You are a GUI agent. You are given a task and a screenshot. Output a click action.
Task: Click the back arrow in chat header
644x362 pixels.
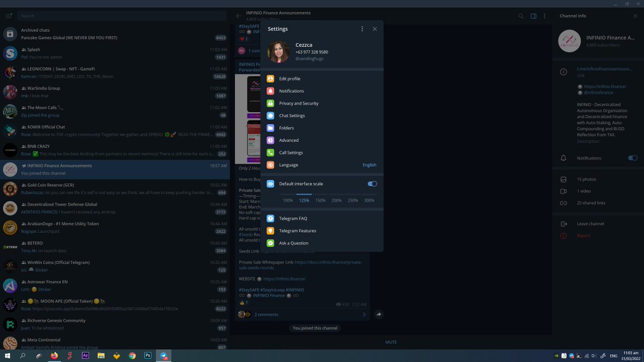click(238, 16)
